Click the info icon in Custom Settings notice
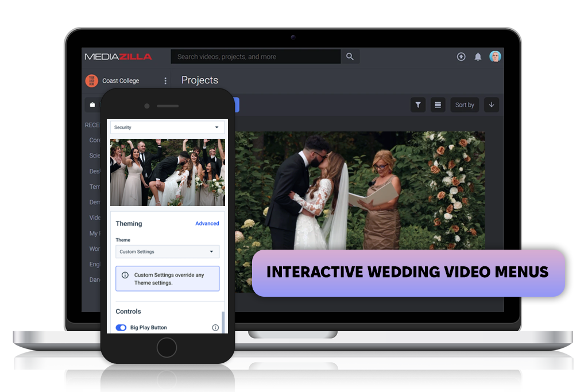Viewport: 588px width, 392px height. click(125, 275)
